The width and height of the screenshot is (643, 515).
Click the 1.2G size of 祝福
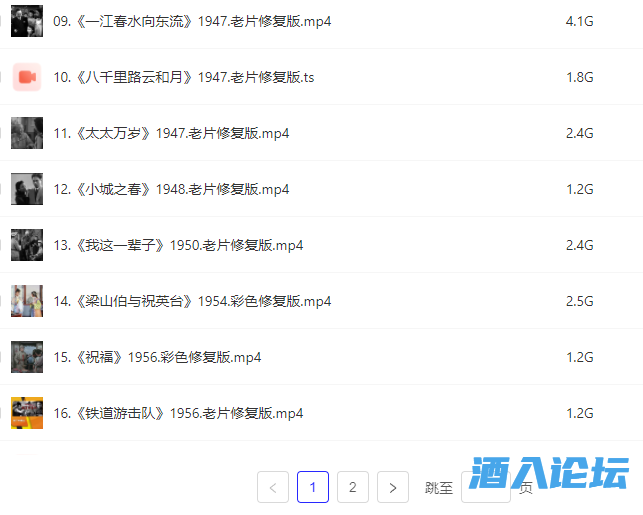(x=579, y=357)
